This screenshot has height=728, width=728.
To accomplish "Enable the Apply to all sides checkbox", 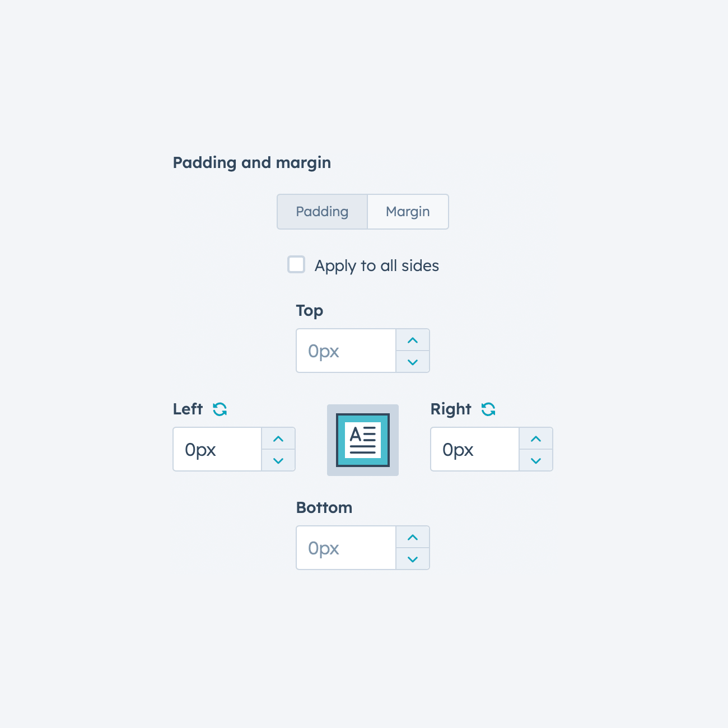I will click(296, 264).
